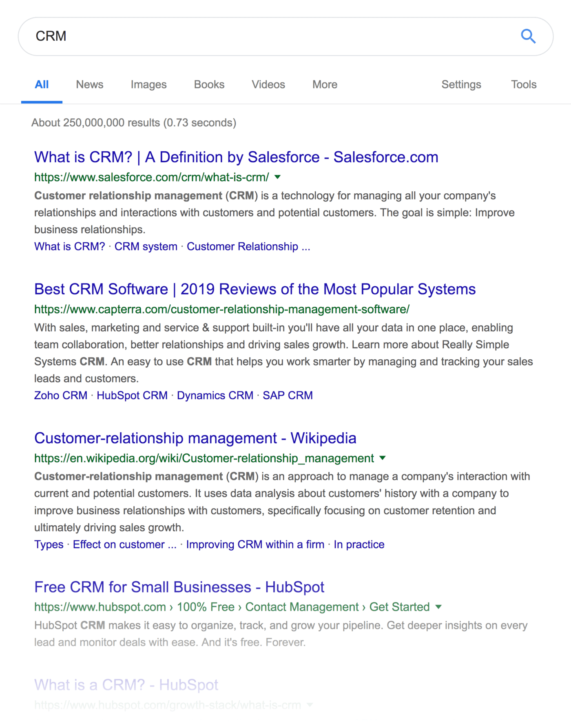Screen dimensions: 571x728
Task: Open the Wikipedia 'Types' sitelink
Action: [49, 544]
